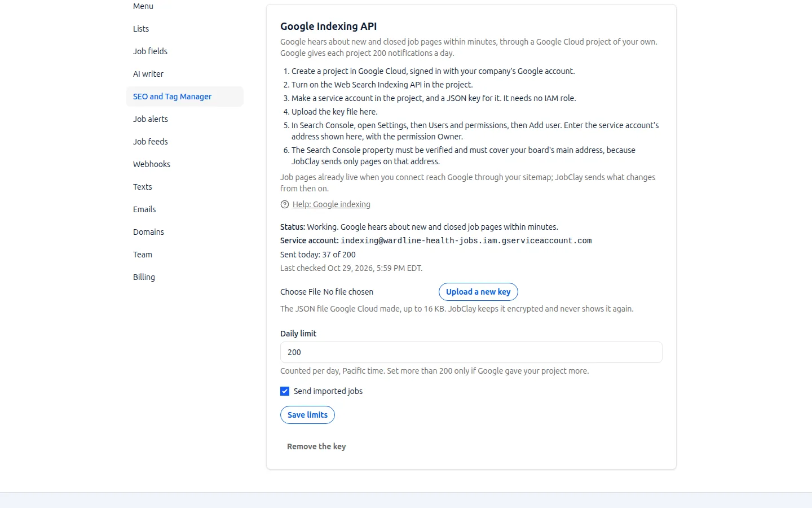Click the 'Turn on the Web Search Indexing API' step

382,85
